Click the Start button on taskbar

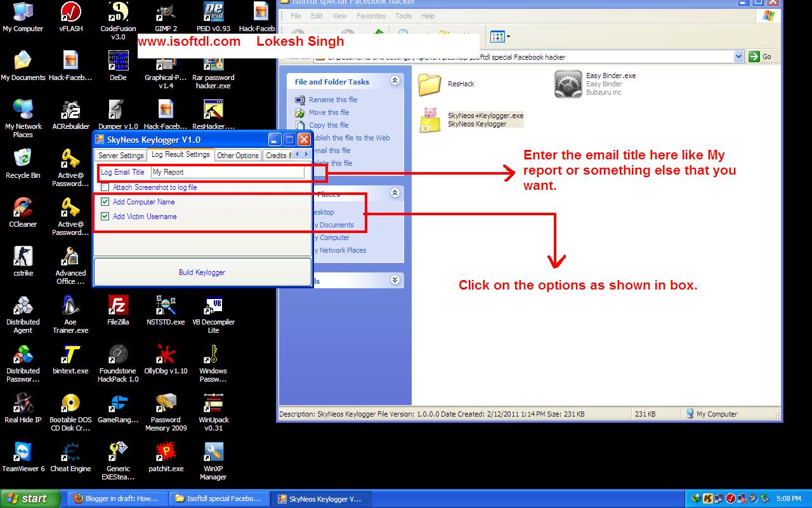(30, 498)
